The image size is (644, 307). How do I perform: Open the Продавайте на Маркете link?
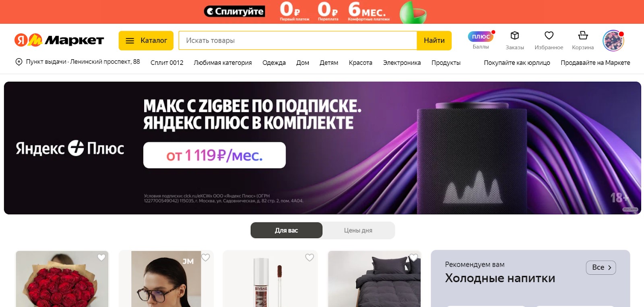point(595,62)
